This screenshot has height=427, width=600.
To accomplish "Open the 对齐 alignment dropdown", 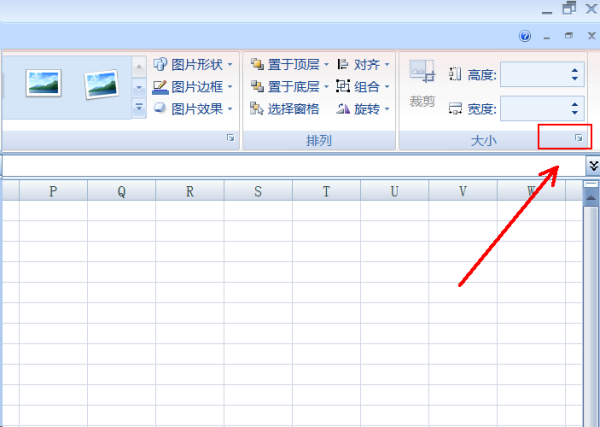I will point(363,64).
